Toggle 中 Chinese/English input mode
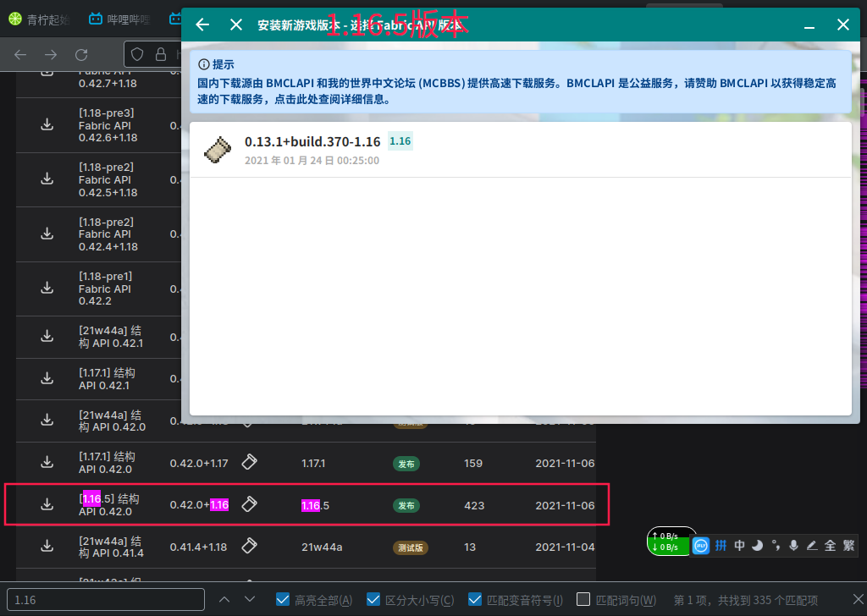Screen dimensions: 867x616 [x=739, y=546]
